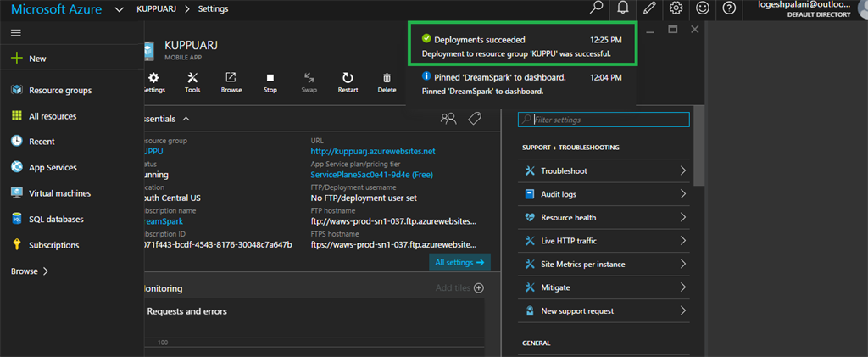This screenshot has width=868, height=357.
Task: Open Resource groups in sidebar
Action: pos(59,90)
